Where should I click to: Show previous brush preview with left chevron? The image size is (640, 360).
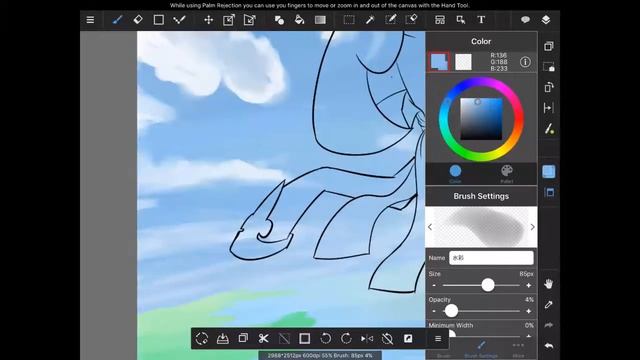coord(430,227)
